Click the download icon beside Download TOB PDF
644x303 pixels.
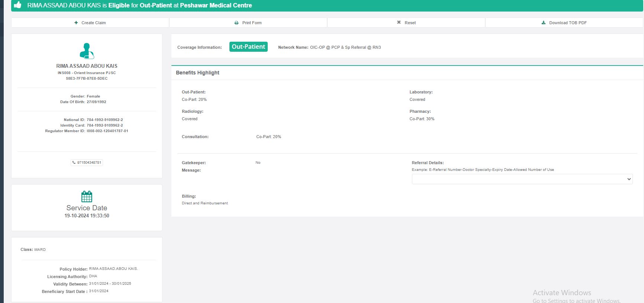pos(544,23)
